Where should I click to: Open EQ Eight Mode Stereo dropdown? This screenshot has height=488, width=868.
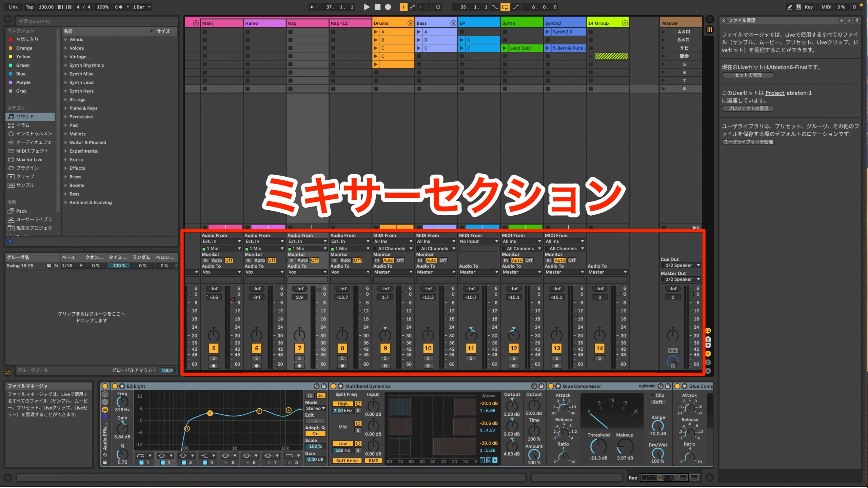point(315,408)
